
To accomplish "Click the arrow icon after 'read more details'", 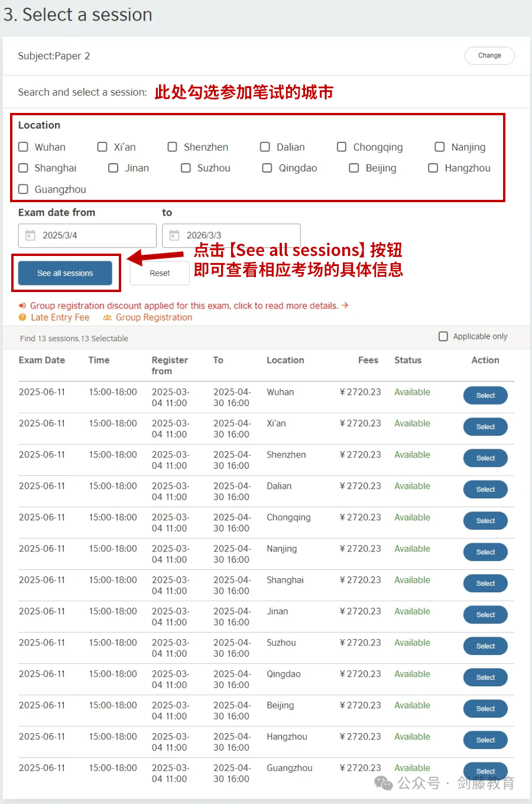I will pyautogui.click(x=345, y=306).
